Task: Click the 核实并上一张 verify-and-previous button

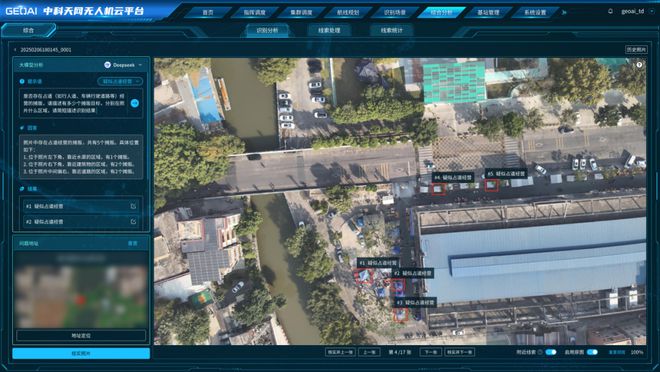Action: point(340,352)
